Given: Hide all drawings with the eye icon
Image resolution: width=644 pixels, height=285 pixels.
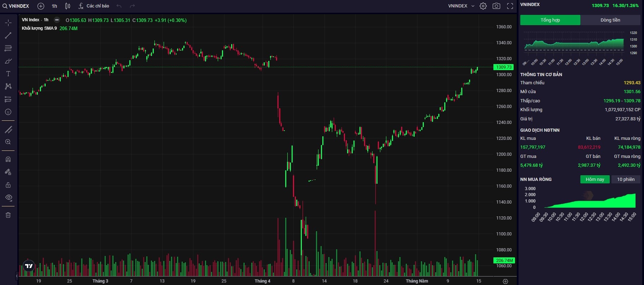Looking at the screenshot, I should pos(8,198).
